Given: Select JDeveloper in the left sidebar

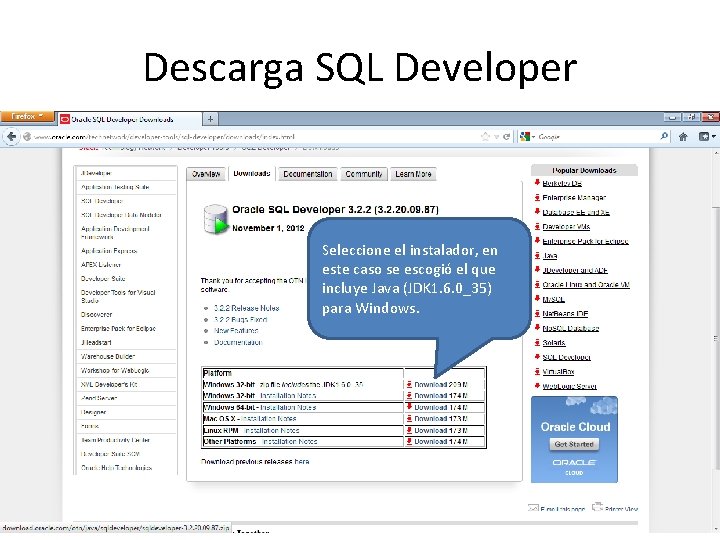Looking at the screenshot, I should pos(96,173).
